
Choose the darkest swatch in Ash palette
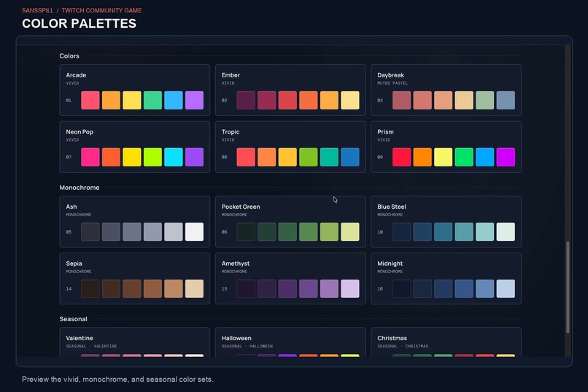click(x=90, y=232)
